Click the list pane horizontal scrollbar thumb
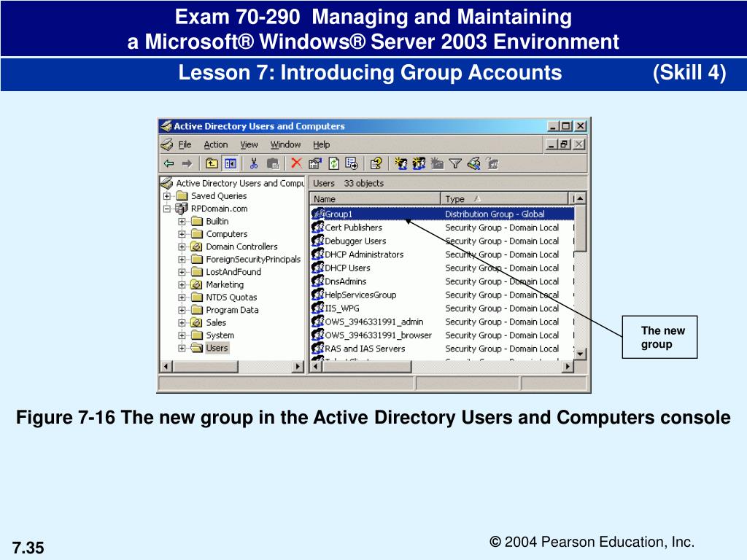 pos(366,367)
